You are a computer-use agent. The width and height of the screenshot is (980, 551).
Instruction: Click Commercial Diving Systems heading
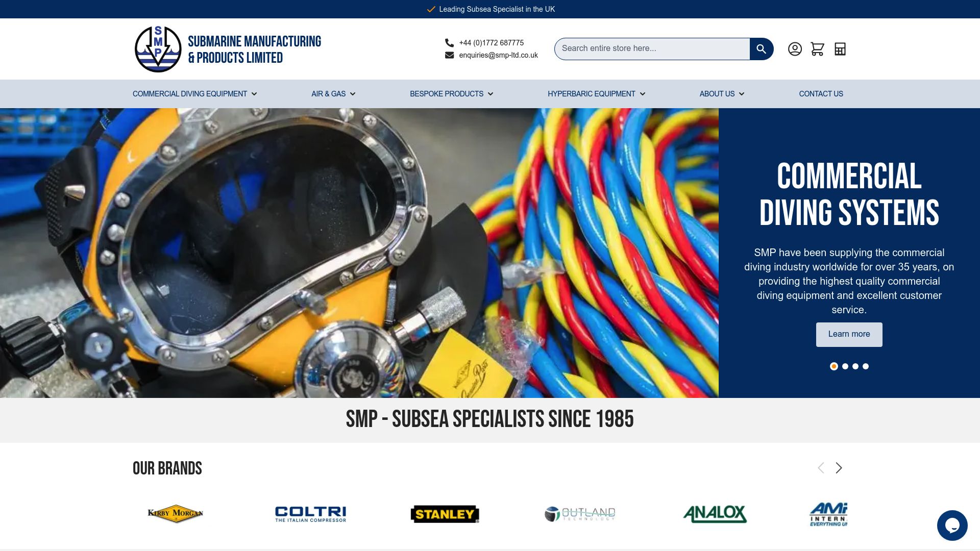coord(849,194)
